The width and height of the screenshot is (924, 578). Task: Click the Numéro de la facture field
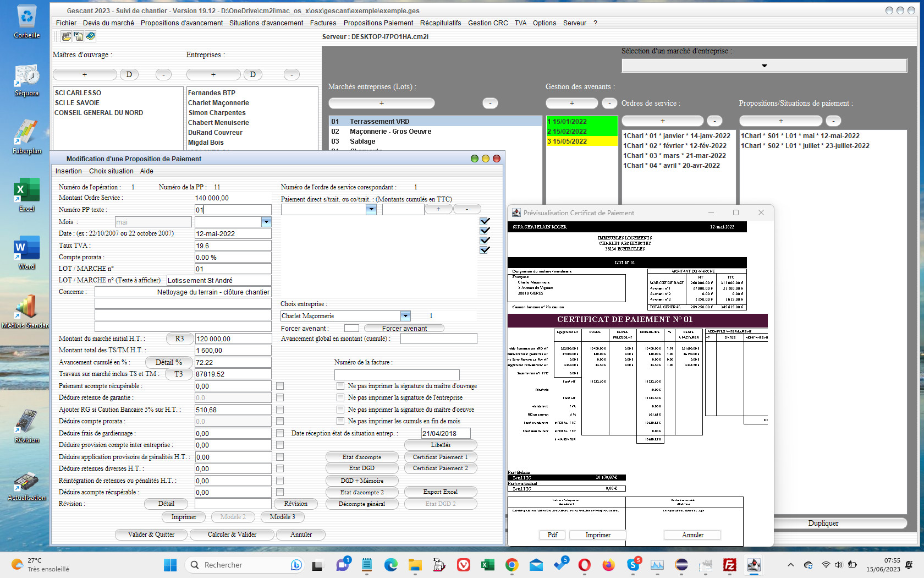pyautogui.click(x=397, y=375)
